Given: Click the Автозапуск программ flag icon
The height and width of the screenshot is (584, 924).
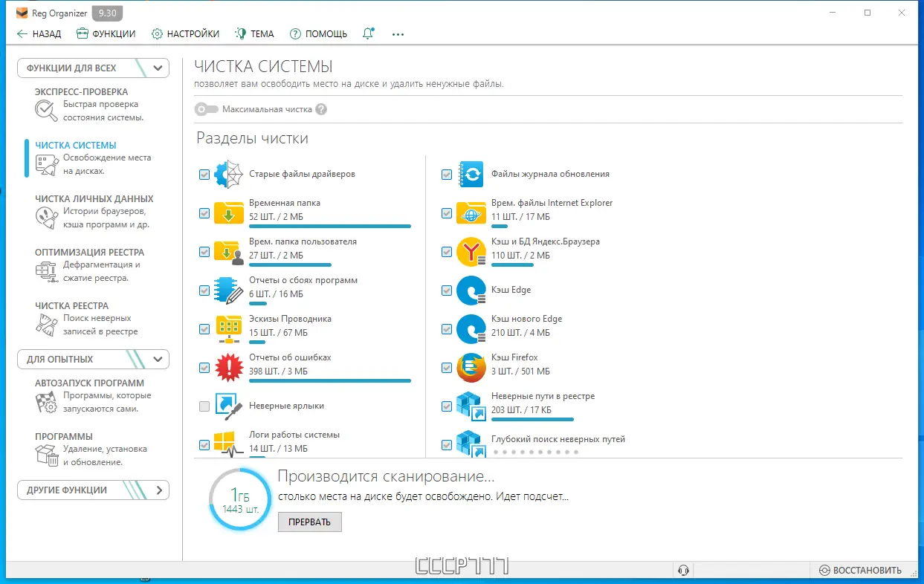Looking at the screenshot, I should point(46,403).
